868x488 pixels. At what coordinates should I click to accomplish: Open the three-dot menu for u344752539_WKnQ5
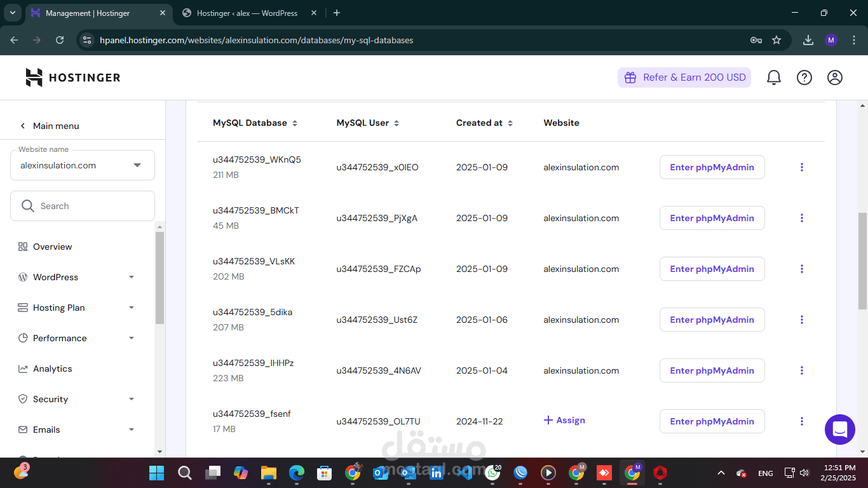click(802, 167)
